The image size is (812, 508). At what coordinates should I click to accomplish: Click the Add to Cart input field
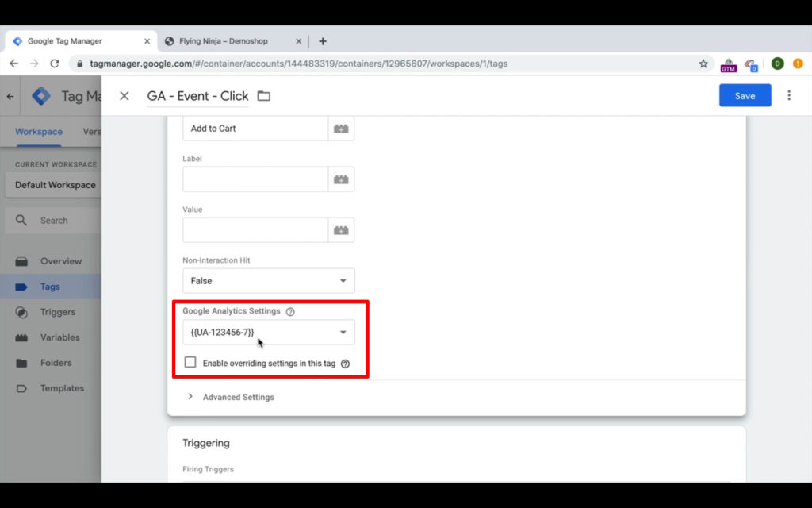coord(255,129)
